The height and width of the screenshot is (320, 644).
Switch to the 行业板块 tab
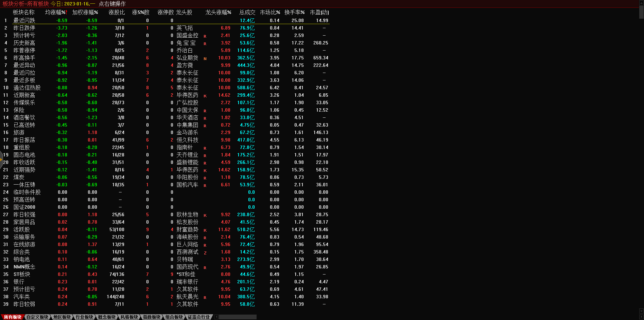pos(84,317)
